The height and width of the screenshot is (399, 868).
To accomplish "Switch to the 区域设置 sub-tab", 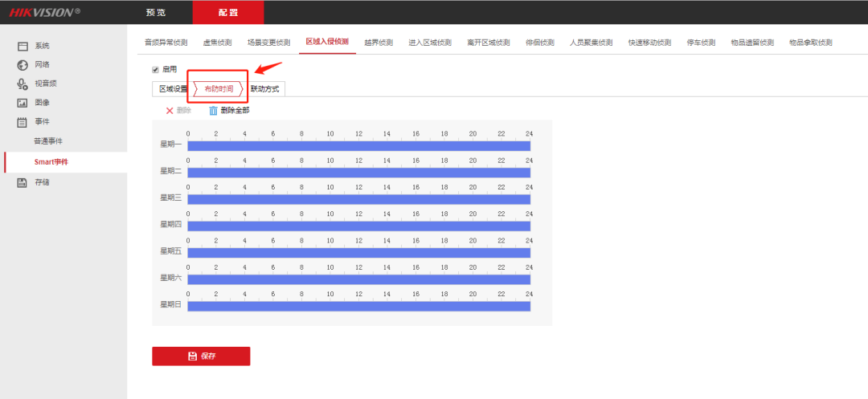I will (173, 88).
